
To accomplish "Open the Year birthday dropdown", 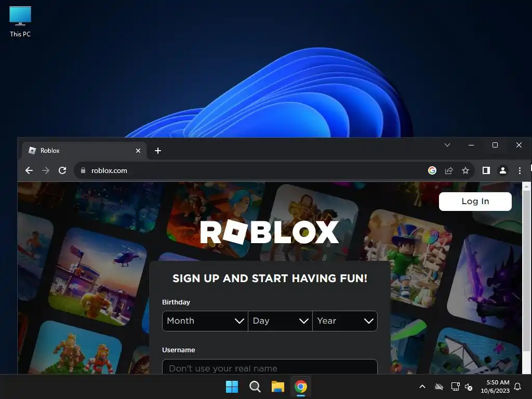I will coord(345,321).
